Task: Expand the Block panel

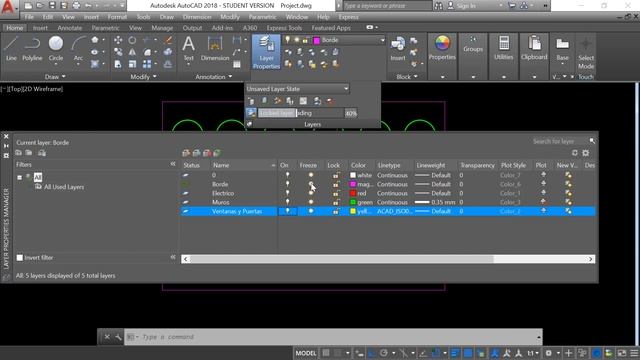Action: tap(407, 76)
